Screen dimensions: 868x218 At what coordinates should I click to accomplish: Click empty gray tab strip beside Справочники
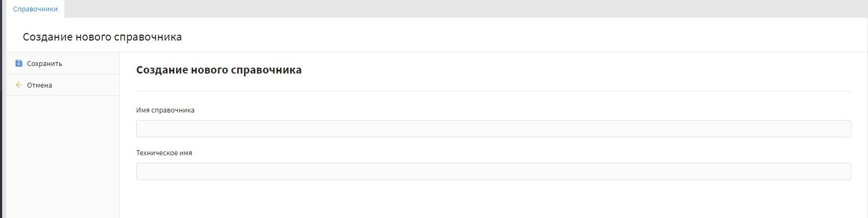[432, 9]
